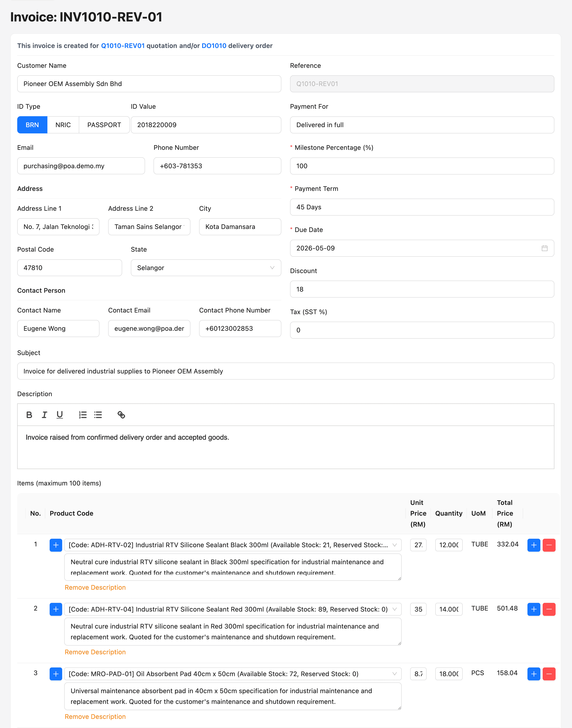The width and height of the screenshot is (572, 728).
Task: Open the State dropdown showing Selangor
Action: [x=206, y=268]
